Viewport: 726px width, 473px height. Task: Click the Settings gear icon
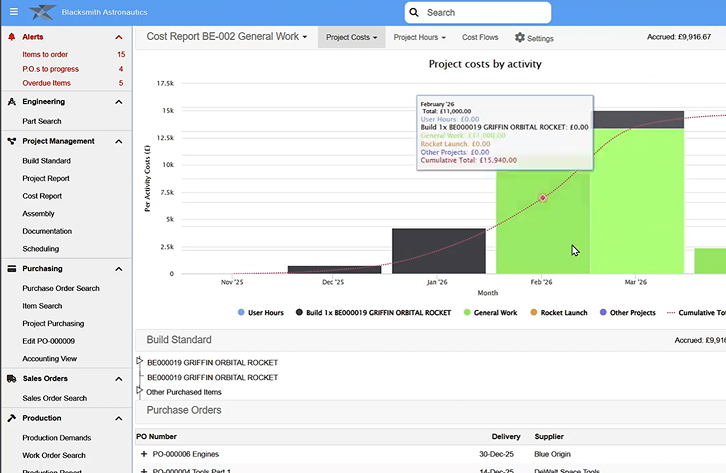tap(519, 37)
